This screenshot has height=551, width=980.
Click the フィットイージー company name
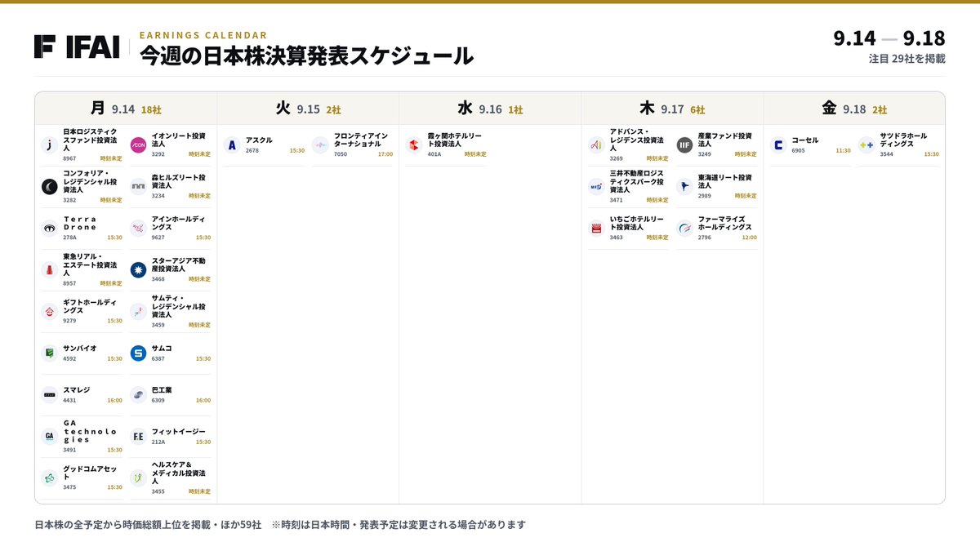(x=179, y=432)
